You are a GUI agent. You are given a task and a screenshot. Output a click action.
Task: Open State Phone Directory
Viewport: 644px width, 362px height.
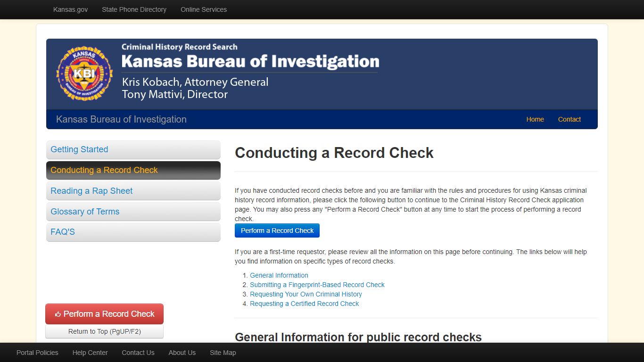(134, 9)
